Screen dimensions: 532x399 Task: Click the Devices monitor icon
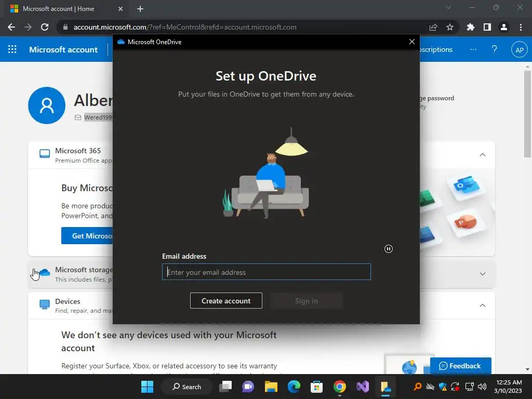[45, 304]
